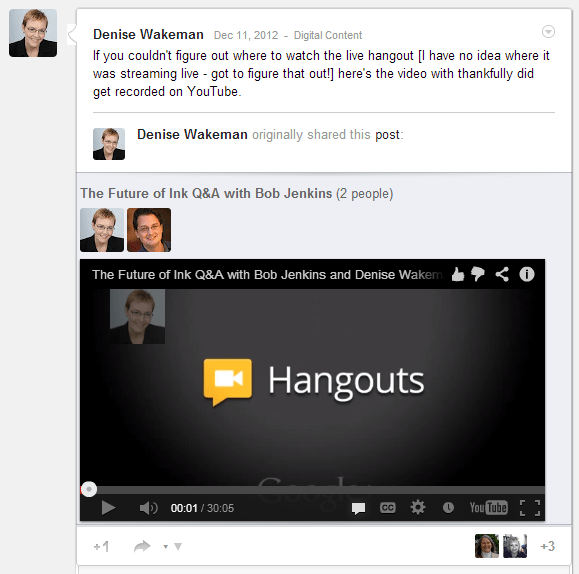Image resolution: width=579 pixels, height=574 pixels.
Task: Click the video progress bar scrubber
Action: pyautogui.click(x=89, y=489)
